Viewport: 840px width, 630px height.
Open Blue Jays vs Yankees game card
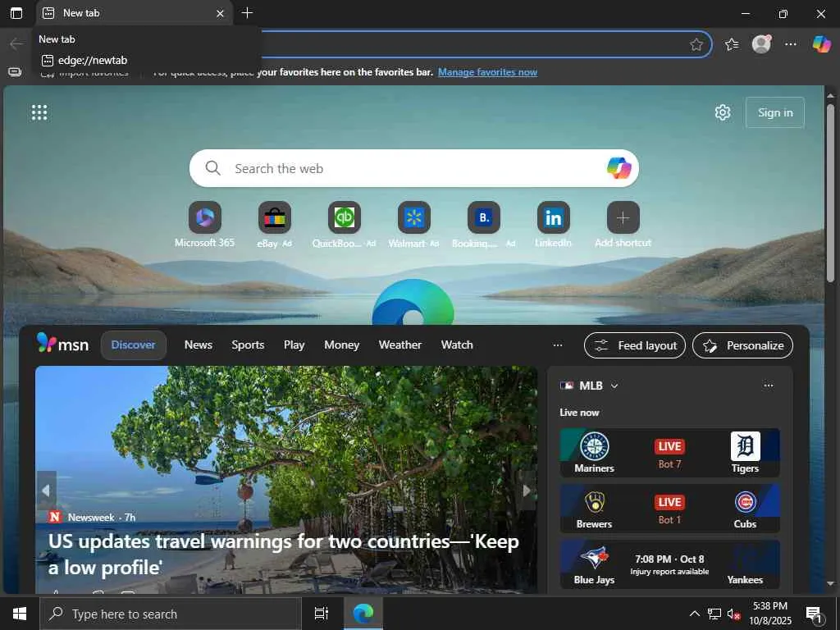point(669,564)
